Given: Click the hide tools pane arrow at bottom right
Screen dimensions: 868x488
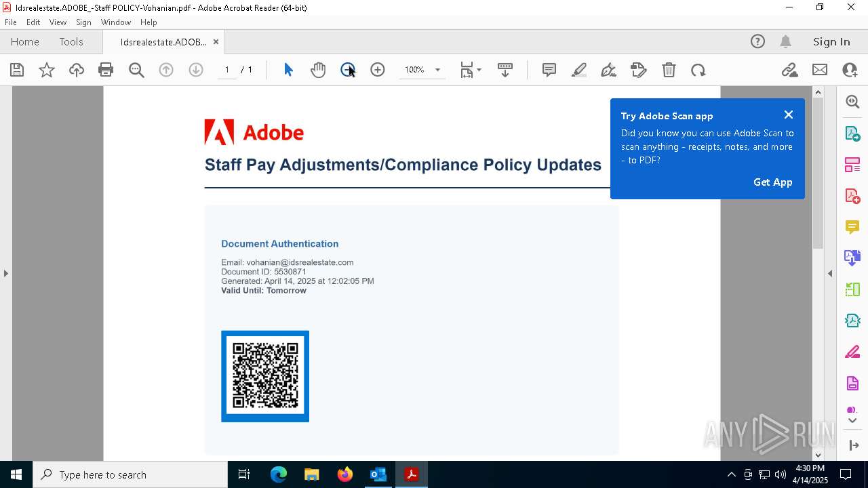Looking at the screenshot, I should pos(853,445).
